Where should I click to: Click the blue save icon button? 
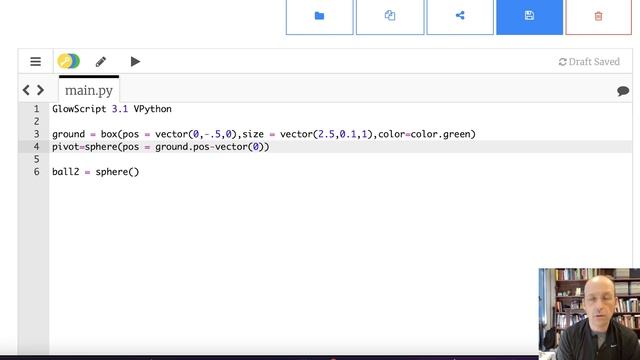[529, 16]
